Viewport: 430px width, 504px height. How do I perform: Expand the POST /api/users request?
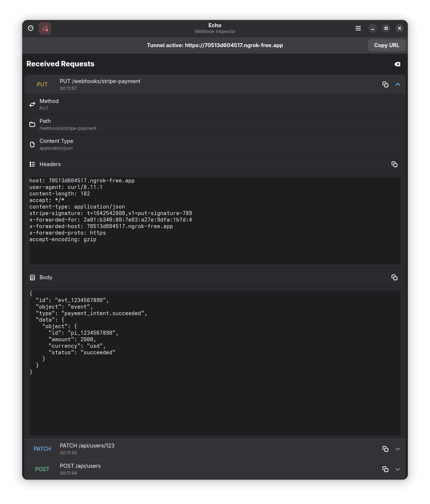pos(398,469)
